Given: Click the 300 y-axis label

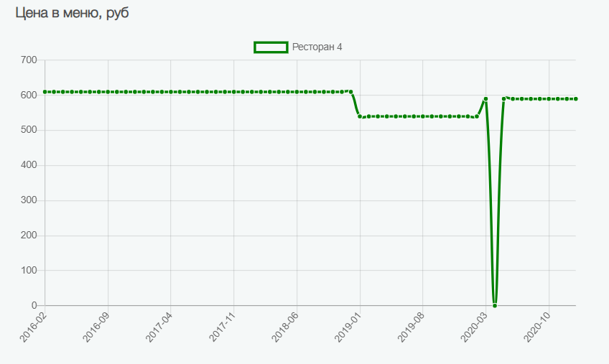Looking at the screenshot, I should (x=28, y=200).
